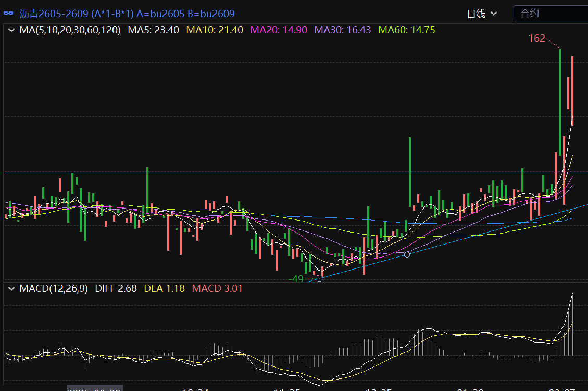Click the yellow DEA 1.18 legend value
Viewport: 588px width, 391px height.
tap(164, 288)
